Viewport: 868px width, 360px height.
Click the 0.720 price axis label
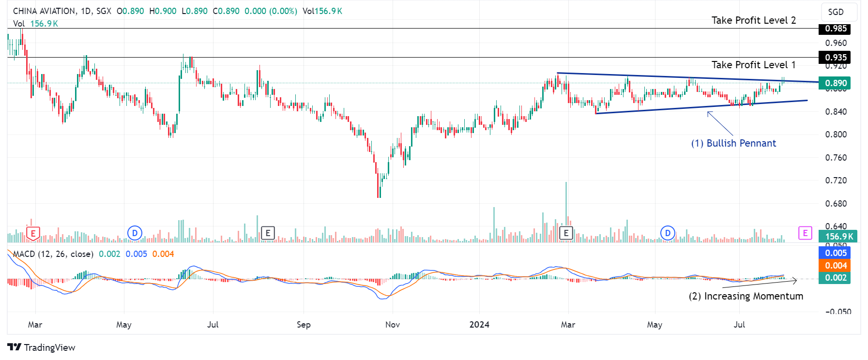[836, 180]
